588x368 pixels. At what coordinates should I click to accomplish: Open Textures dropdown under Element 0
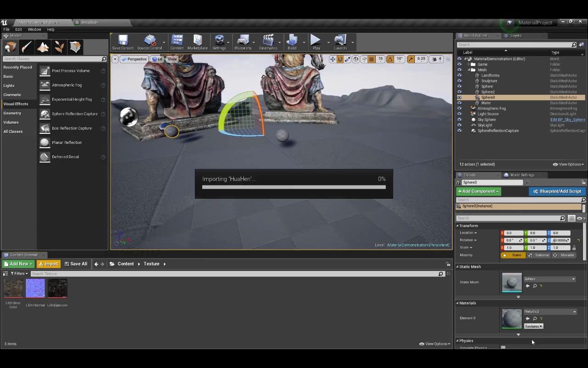(533, 326)
